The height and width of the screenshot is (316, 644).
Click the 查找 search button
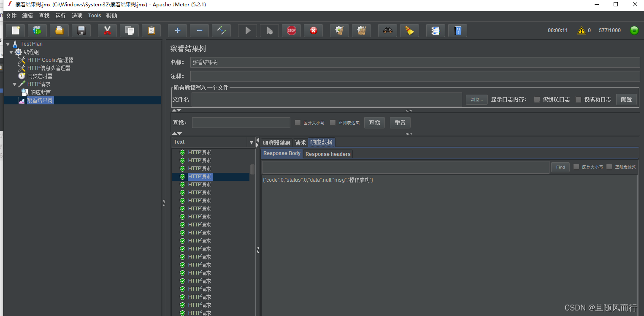375,123
